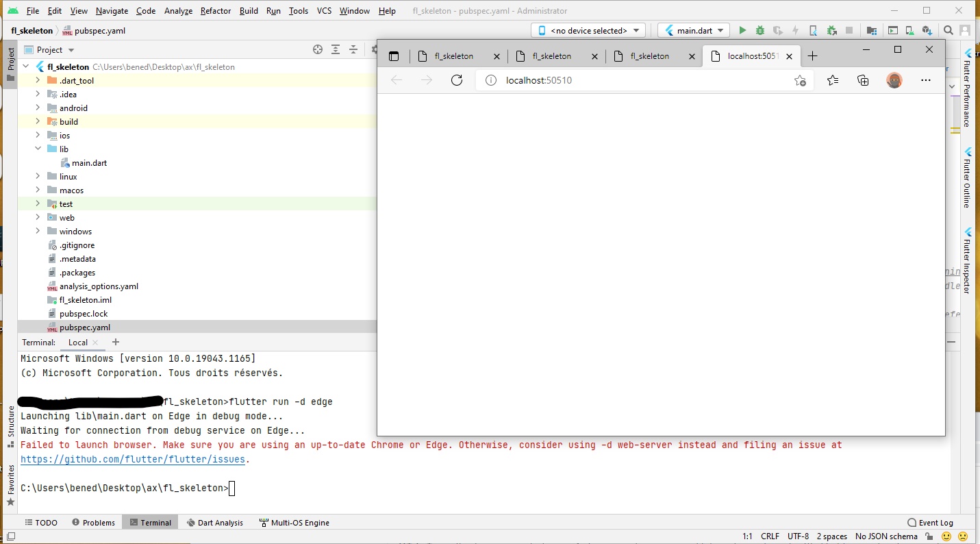
Task: Run main.dart with the green play icon
Action: 742,30
